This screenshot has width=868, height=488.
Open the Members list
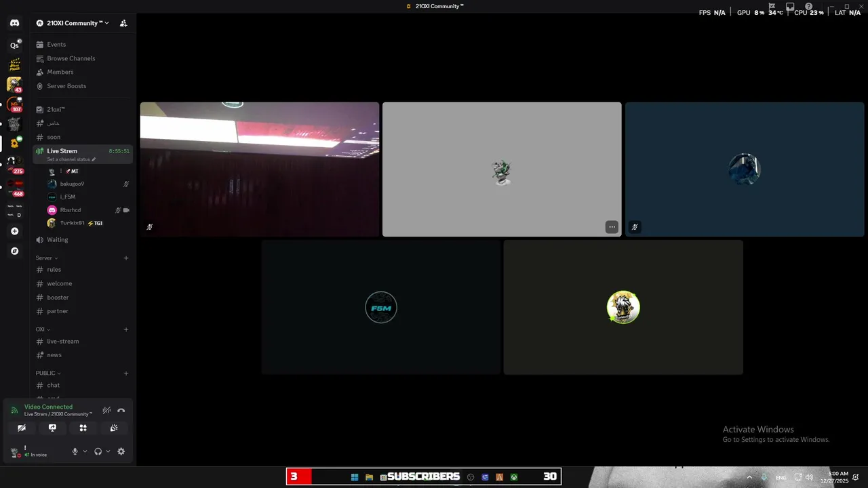[x=83, y=72]
